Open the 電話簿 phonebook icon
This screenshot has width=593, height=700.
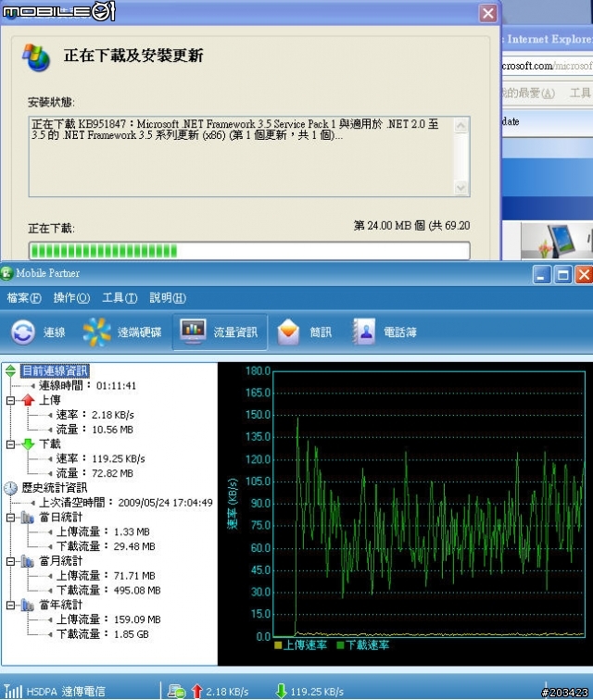pos(363,332)
